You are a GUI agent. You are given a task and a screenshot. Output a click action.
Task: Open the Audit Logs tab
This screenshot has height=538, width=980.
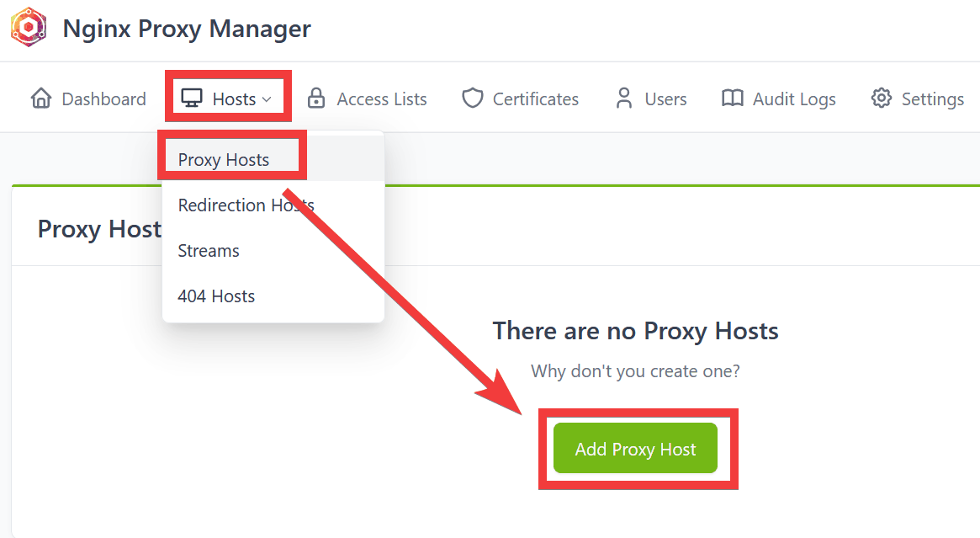(794, 99)
